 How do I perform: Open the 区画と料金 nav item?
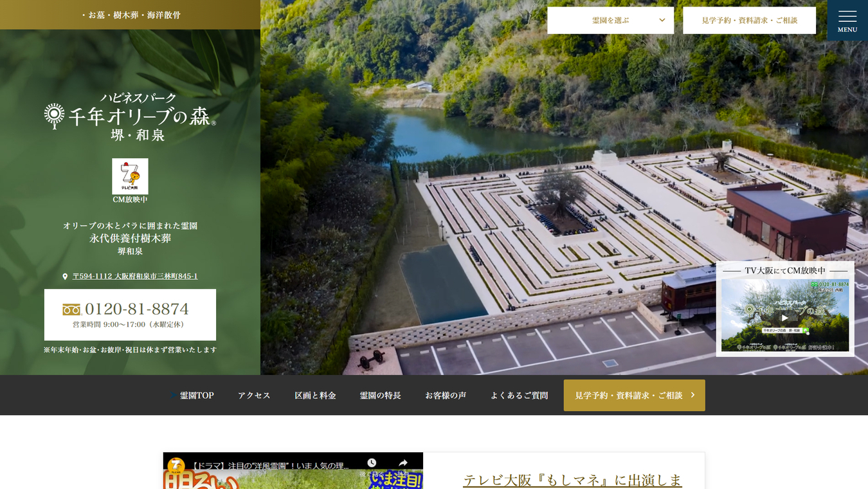pos(315,395)
